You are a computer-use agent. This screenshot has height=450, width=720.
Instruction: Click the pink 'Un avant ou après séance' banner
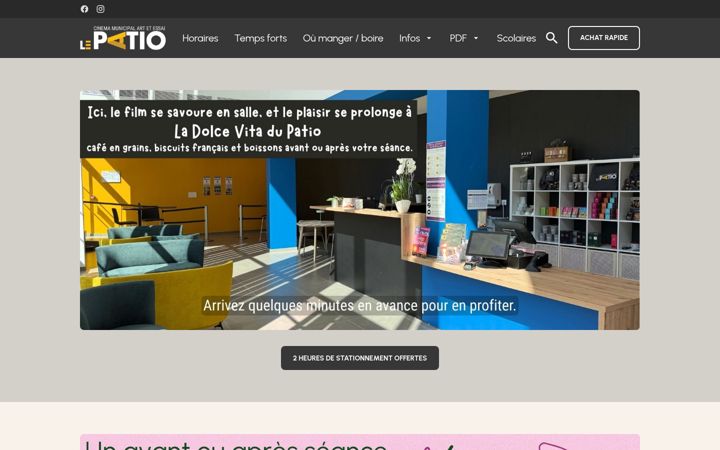tap(360, 442)
